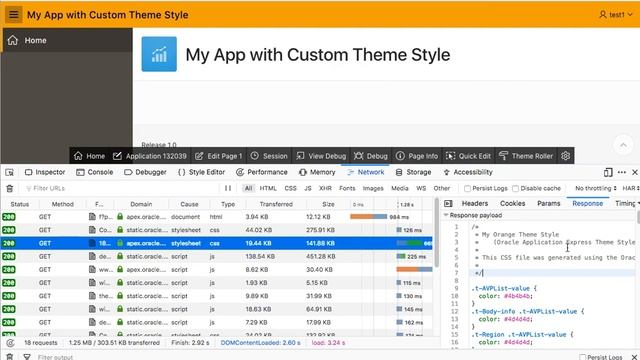Open Page Info in developer toolbar

coord(417,156)
